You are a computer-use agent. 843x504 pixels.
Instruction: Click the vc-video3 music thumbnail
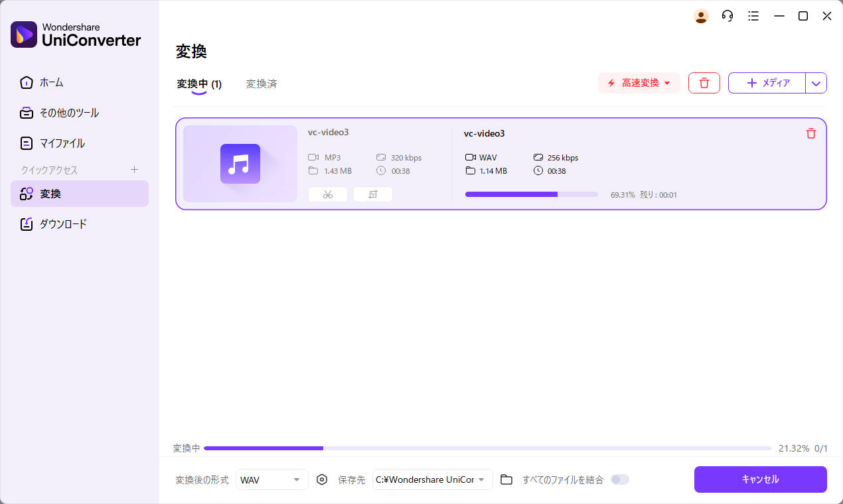point(240,164)
